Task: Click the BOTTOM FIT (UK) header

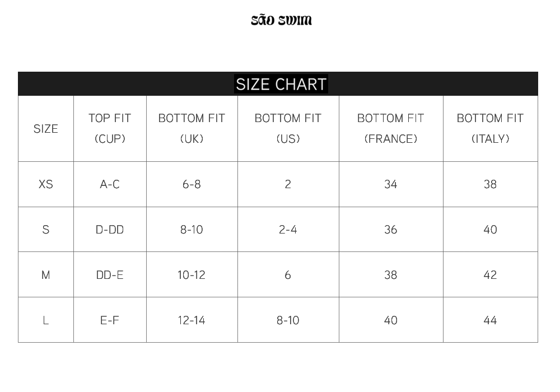Action: coord(192,129)
